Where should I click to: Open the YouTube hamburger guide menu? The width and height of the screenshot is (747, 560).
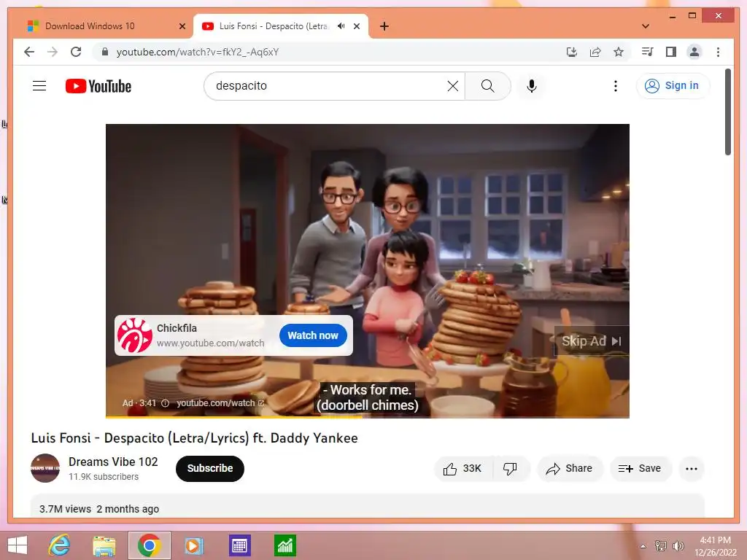[39, 86]
